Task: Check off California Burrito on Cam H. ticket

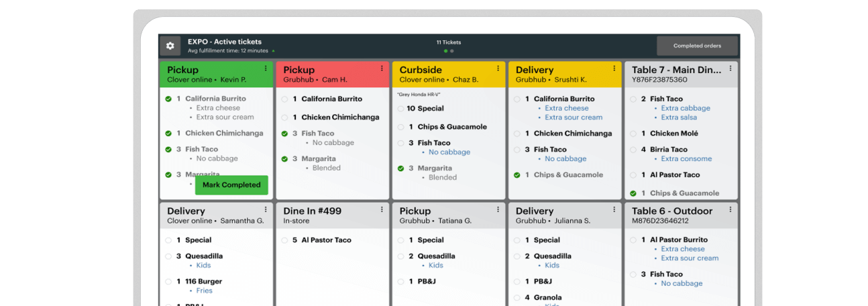Action: coord(284,99)
